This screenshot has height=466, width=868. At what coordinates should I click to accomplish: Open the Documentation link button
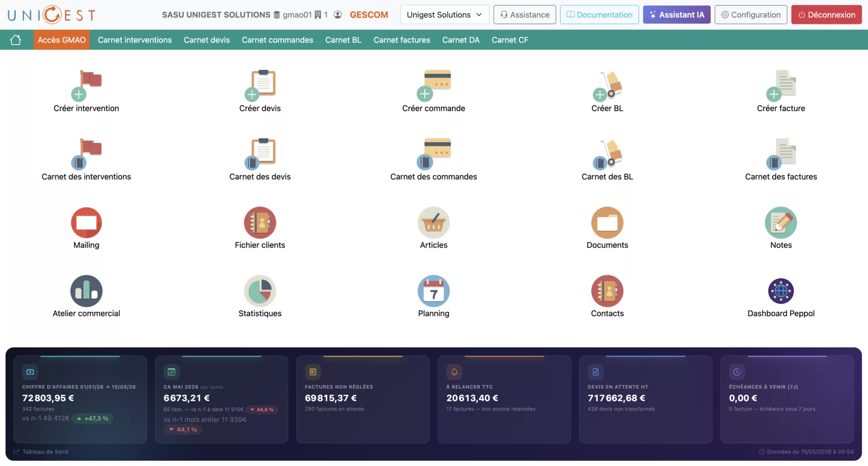[599, 15]
